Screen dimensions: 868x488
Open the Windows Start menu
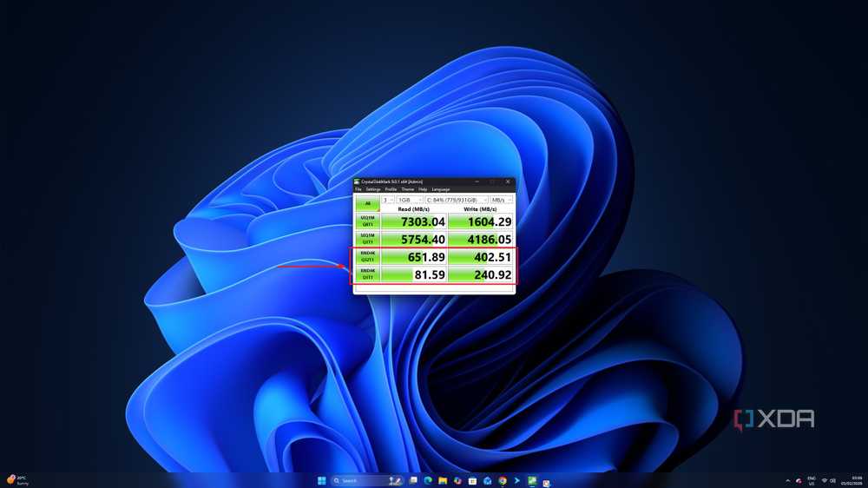tap(322, 481)
